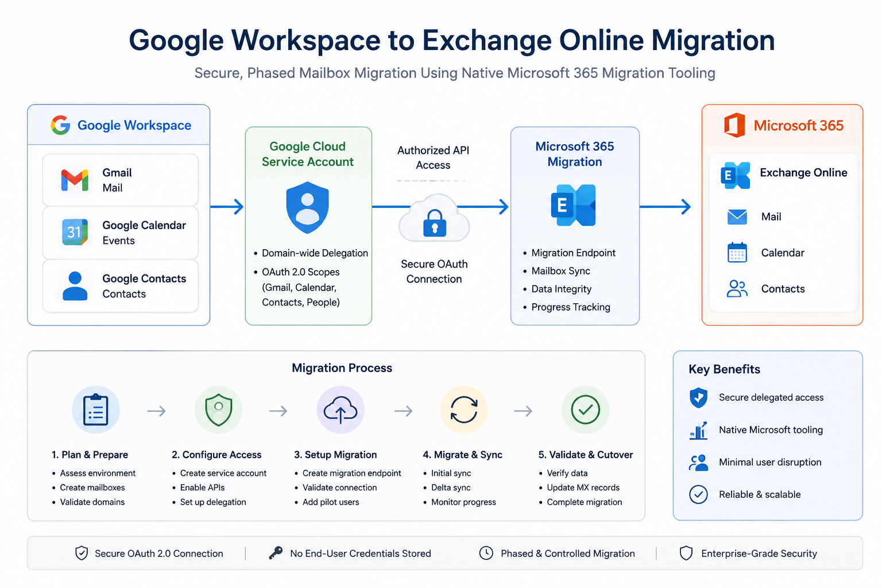Viewport: 882px width, 588px height.
Task: Click the key icon in the footer
Action: pyautogui.click(x=276, y=553)
